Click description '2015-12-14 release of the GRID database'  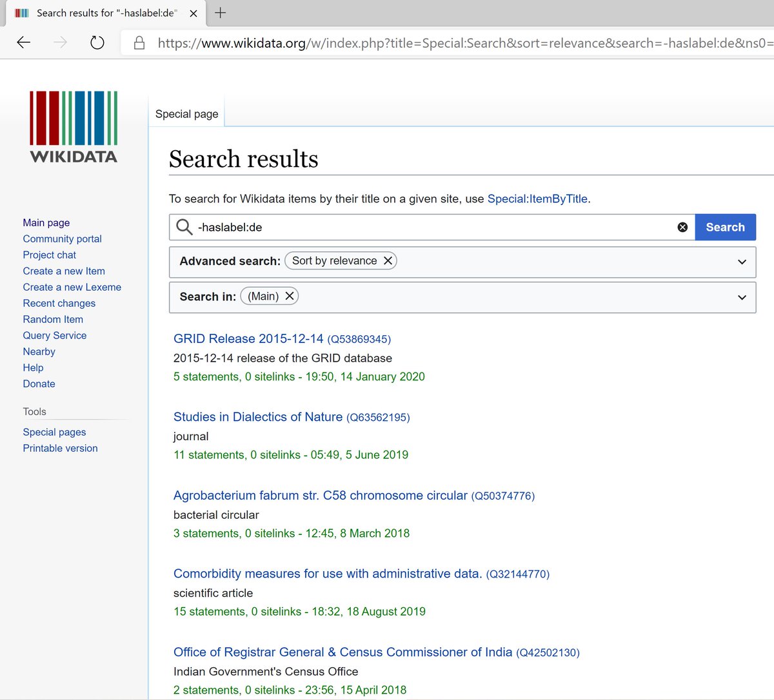tap(283, 358)
